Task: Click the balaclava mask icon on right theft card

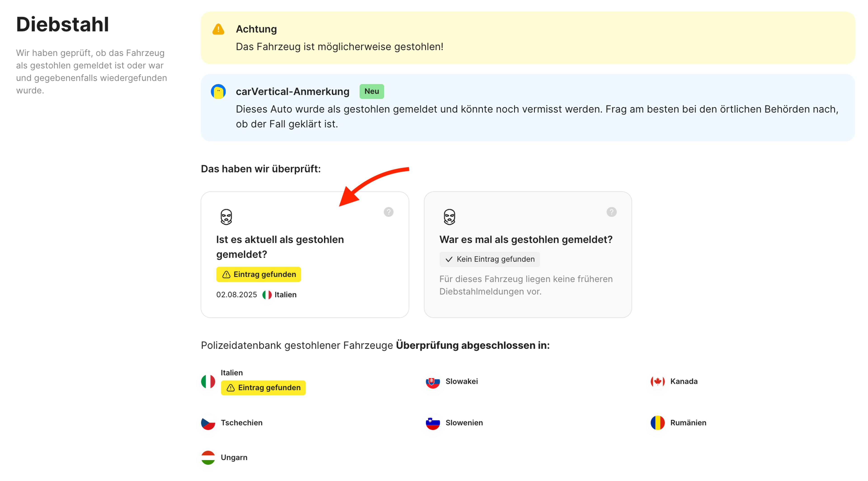Action: pyautogui.click(x=449, y=217)
